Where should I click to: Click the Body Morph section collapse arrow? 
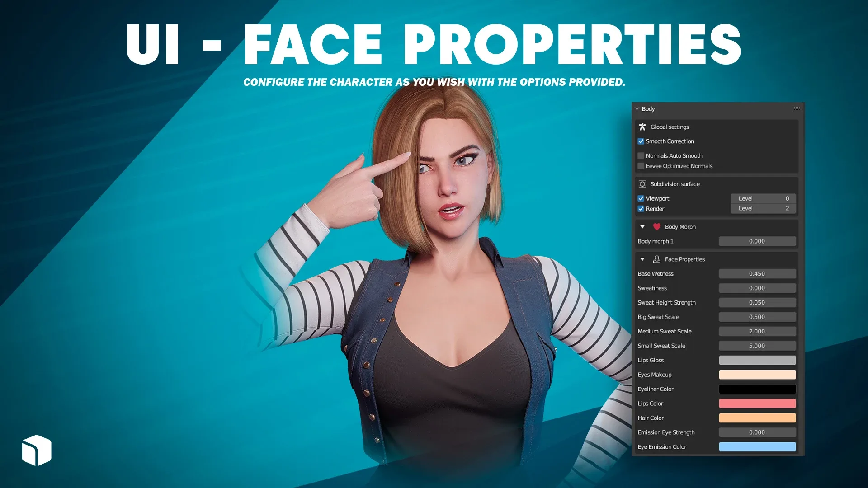point(643,226)
